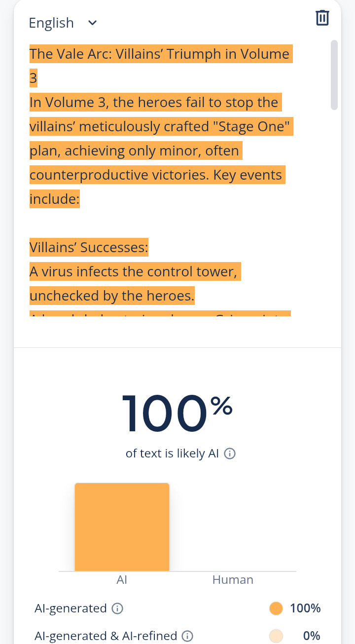Show info for 'of text is likely AI'
Viewport: 355px width, 644px height.
pyautogui.click(x=230, y=454)
